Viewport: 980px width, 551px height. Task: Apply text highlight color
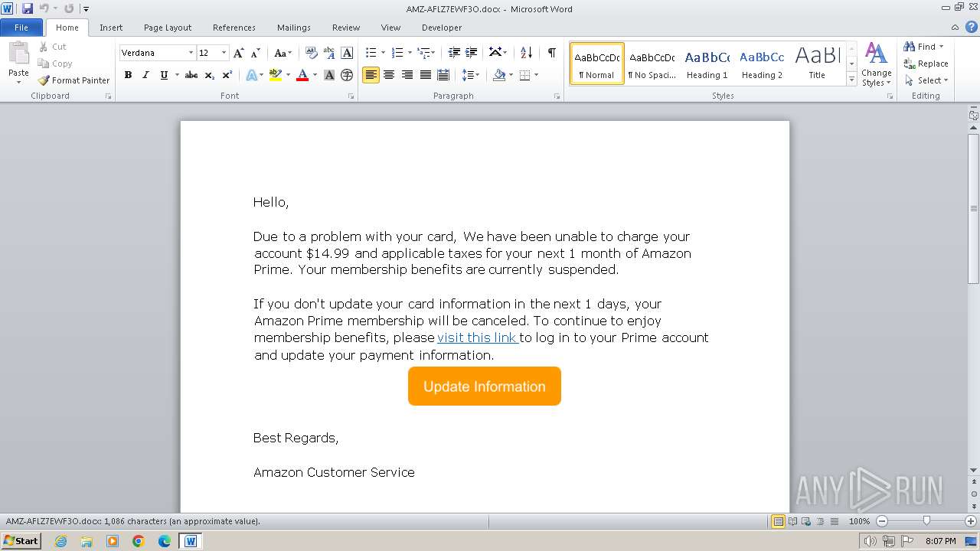276,75
